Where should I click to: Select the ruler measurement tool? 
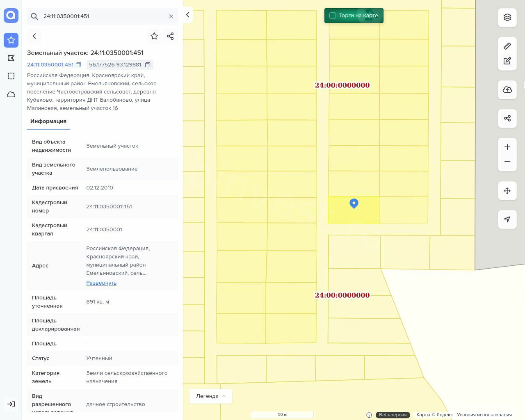click(507, 46)
